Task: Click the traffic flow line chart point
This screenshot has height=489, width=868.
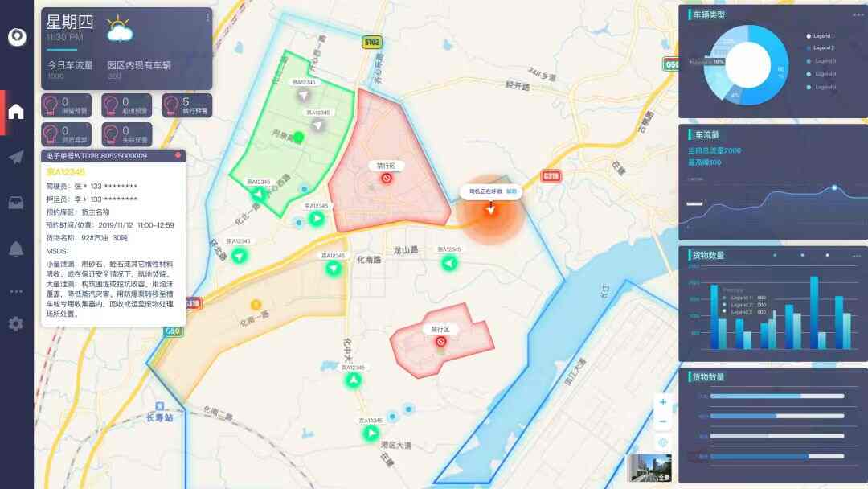Action: 834,188
